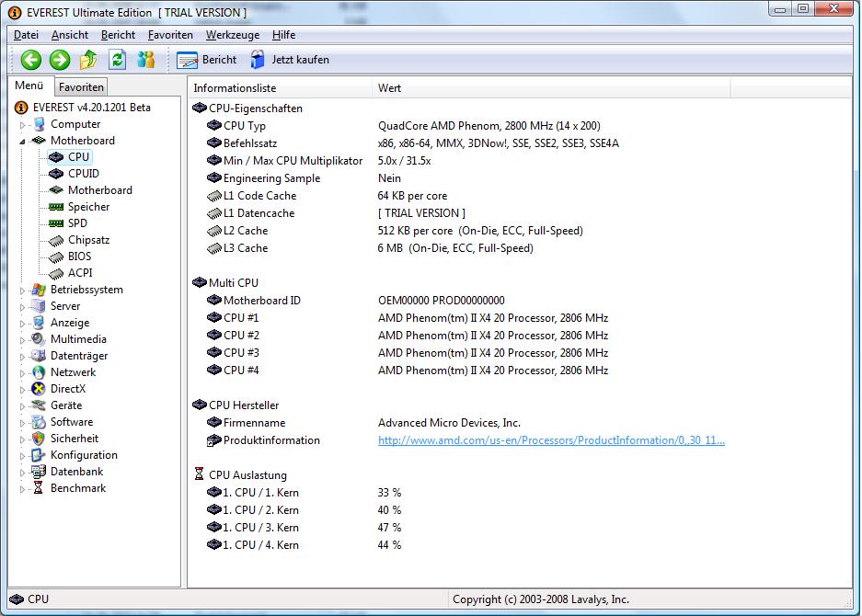Click the Geräte devices icon
Image resolution: width=862 pixels, height=616 pixels.
tap(39, 405)
